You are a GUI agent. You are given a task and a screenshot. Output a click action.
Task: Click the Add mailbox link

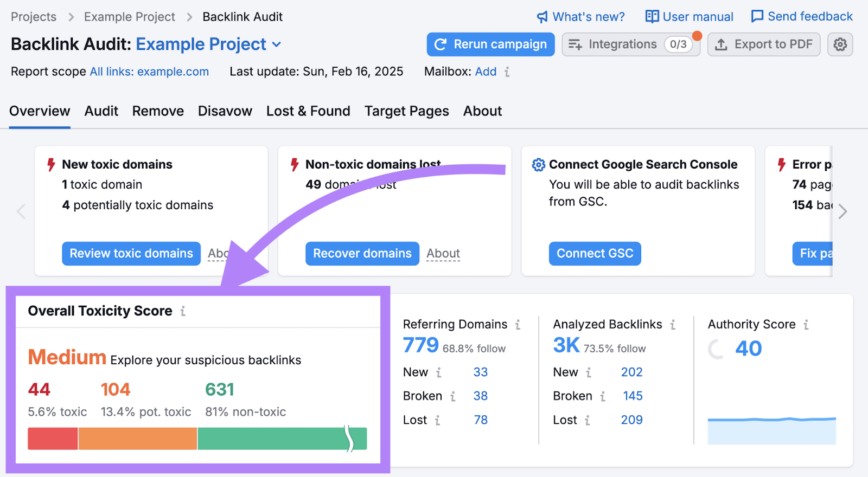[486, 72]
